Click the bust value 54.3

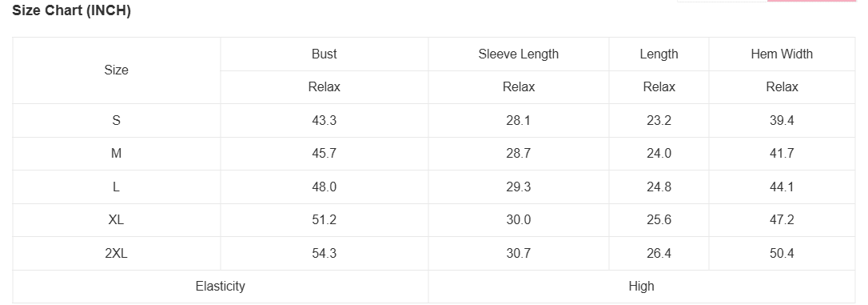pos(325,254)
